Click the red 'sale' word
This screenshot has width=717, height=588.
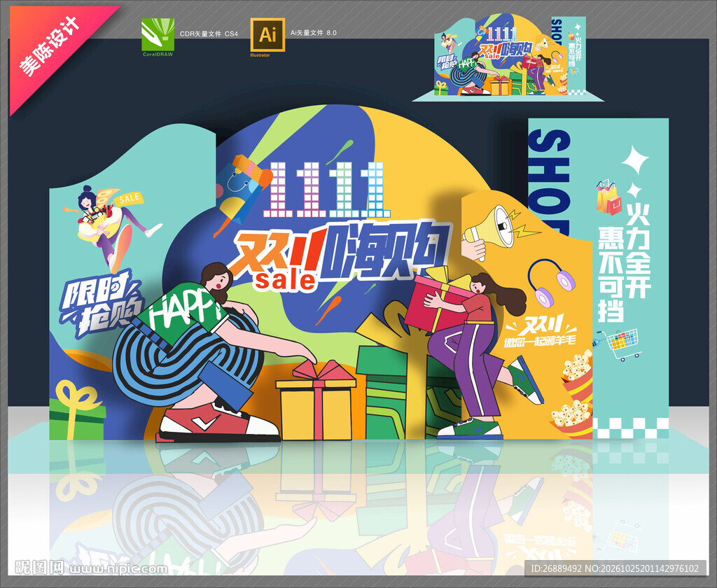(286, 280)
